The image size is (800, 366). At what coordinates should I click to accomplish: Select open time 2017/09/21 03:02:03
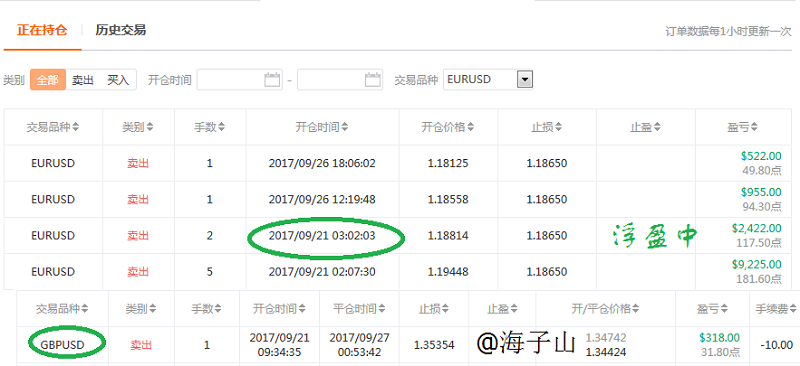pos(322,235)
